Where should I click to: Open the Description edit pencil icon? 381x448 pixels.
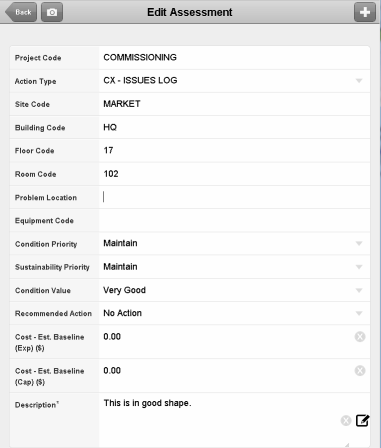(362, 421)
